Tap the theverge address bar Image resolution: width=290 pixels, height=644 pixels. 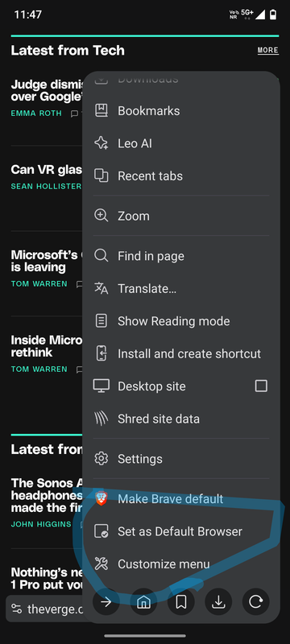tap(44, 609)
